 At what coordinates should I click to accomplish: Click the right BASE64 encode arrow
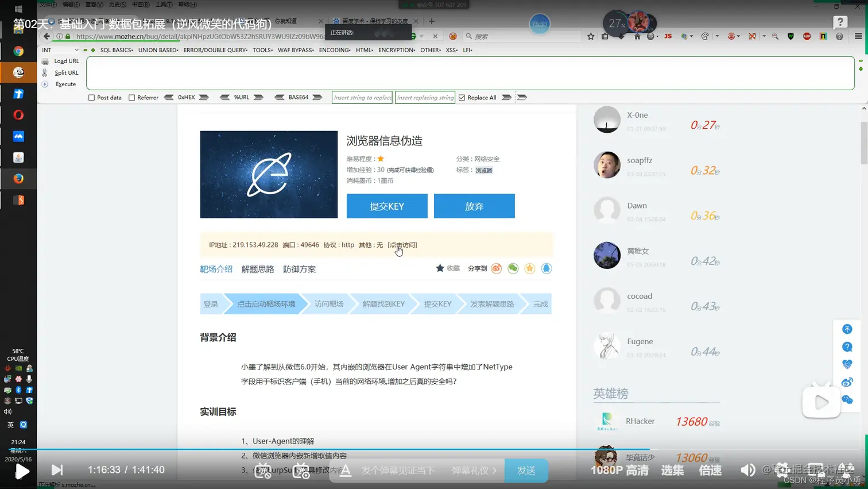coord(317,98)
